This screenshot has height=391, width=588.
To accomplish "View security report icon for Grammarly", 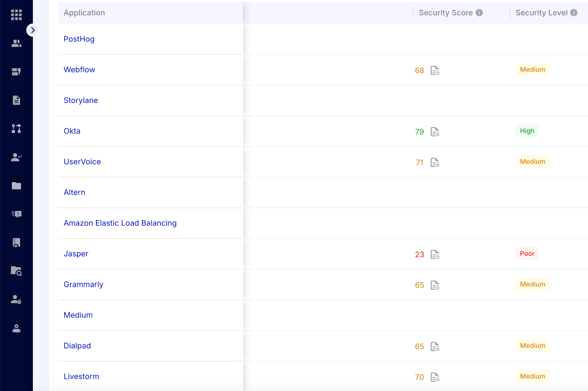I will [x=435, y=285].
